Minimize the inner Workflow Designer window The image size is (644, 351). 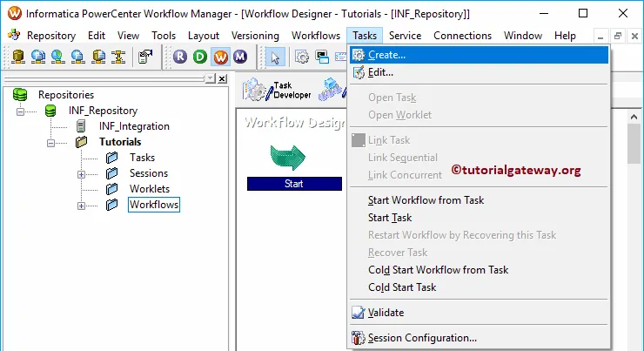coord(600,37)
